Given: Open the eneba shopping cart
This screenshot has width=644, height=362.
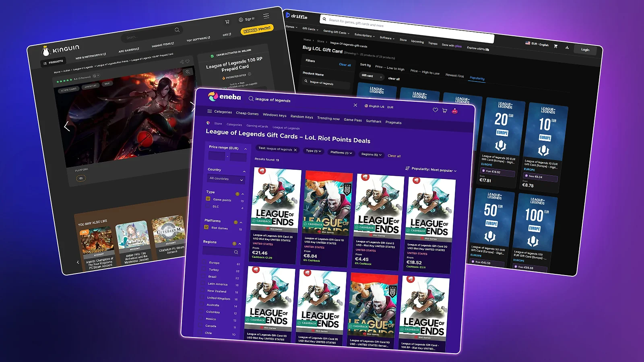Looking at the screenshot, I should click(x=444, y=111).
